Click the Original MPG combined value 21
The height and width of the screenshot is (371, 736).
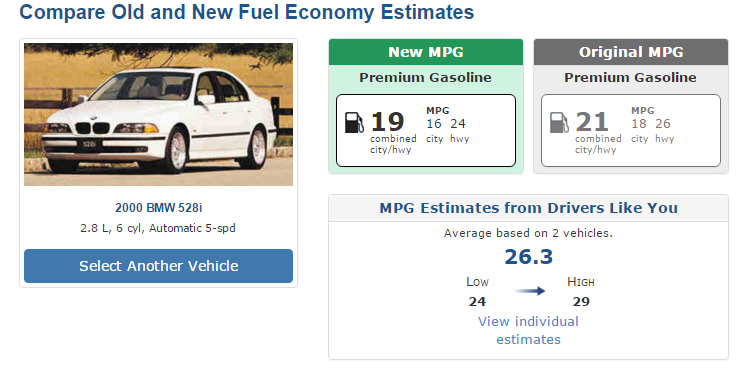point(592,122)
